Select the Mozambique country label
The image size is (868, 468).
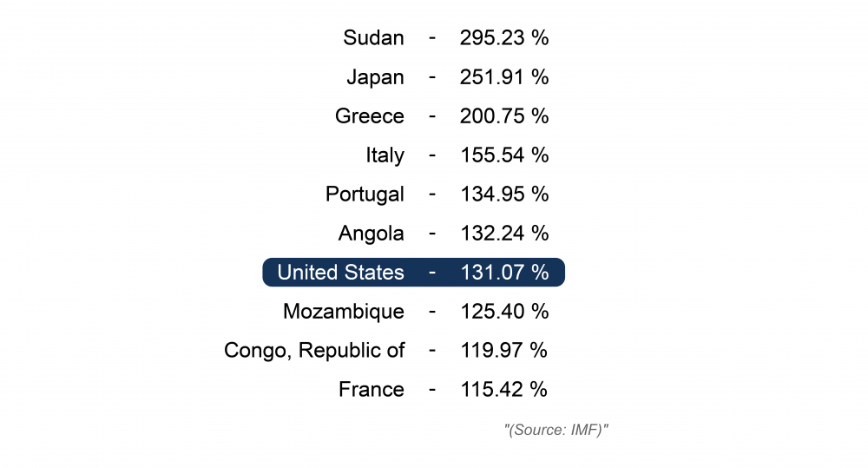tap(344, 312)
